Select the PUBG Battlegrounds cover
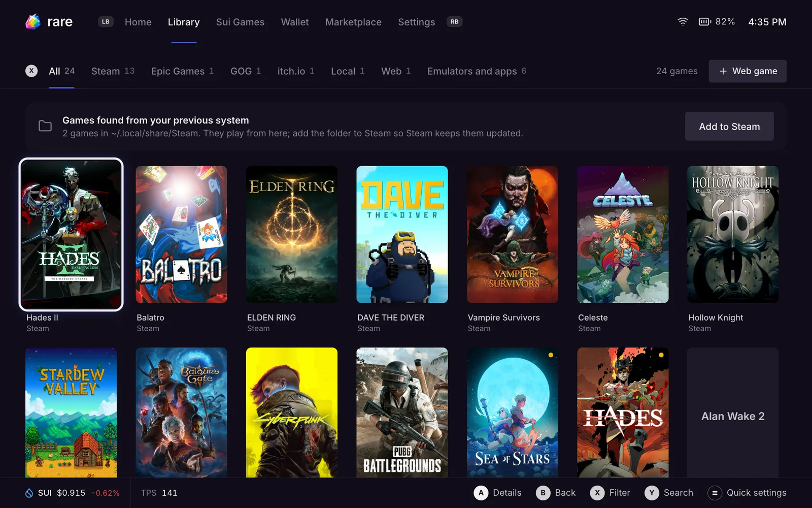The width and height of the screenshot is (812, 508). click(402, 412)
